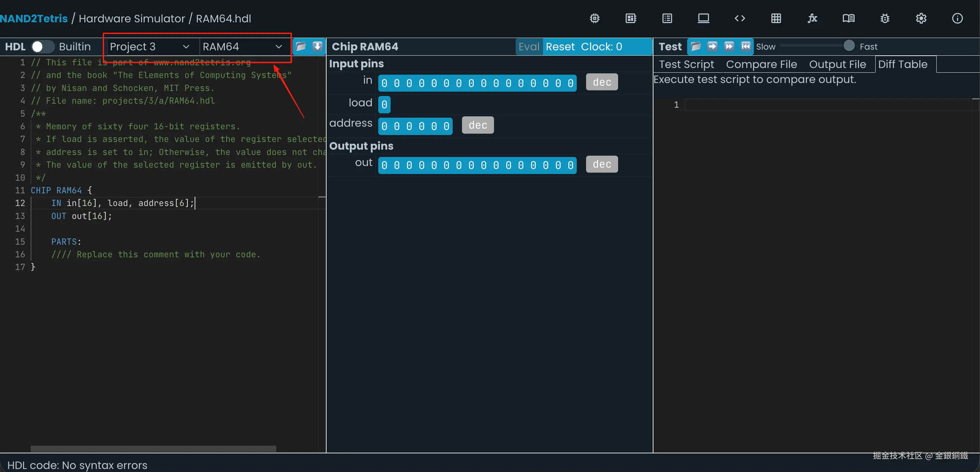Click the single step test arrow
The image size is (980, 472).
712,46
